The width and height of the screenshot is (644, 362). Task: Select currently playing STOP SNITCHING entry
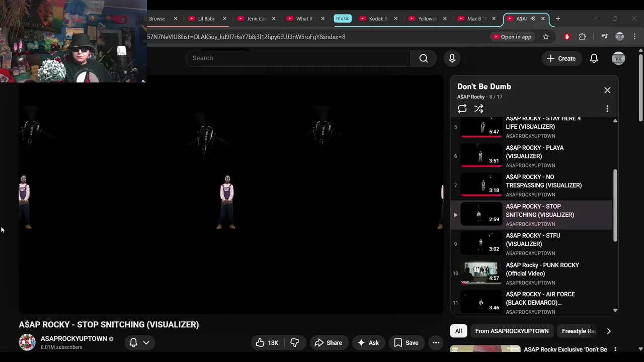[x=531, y=215]
